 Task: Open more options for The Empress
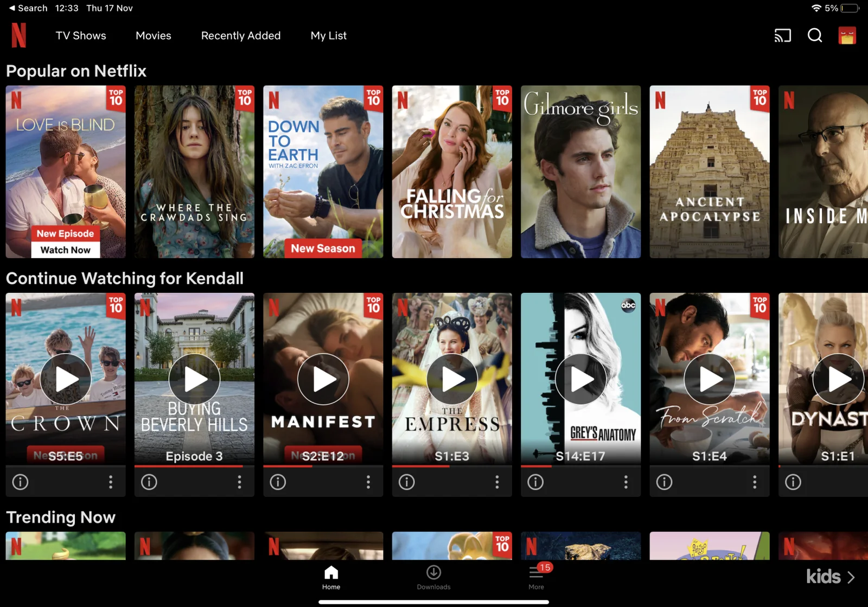(x=497, y=482)
